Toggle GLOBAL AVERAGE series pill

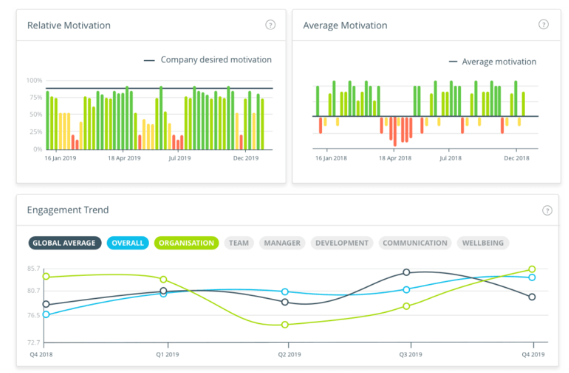tap(65, 243)
